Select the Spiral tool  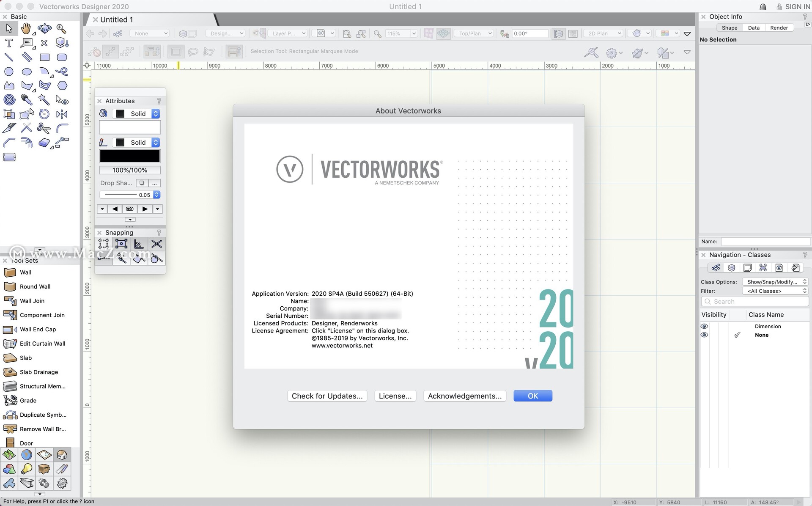click(x=9, y=99)
